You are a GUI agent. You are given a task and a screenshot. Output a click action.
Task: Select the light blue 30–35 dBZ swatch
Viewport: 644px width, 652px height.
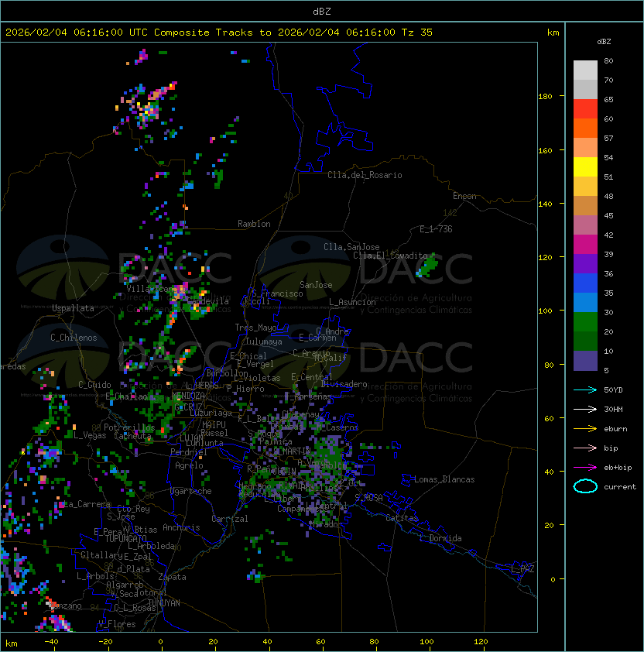coord(585,302)
